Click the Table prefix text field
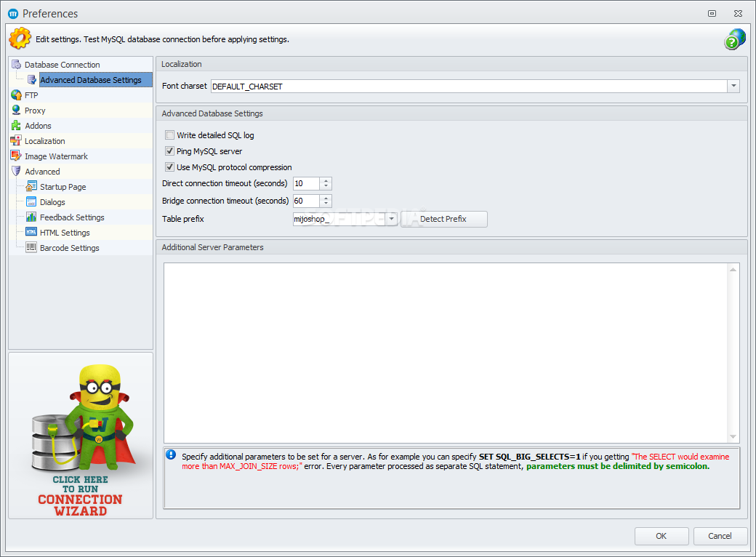Image resolution: width=756 pixels, height=557 pixels. [339, 219]
